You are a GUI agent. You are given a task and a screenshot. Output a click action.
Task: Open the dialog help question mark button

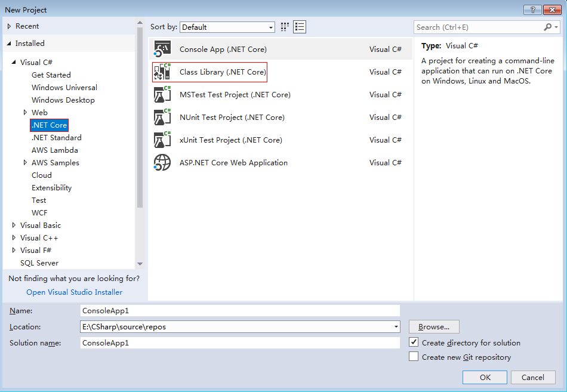coord(532,10)
